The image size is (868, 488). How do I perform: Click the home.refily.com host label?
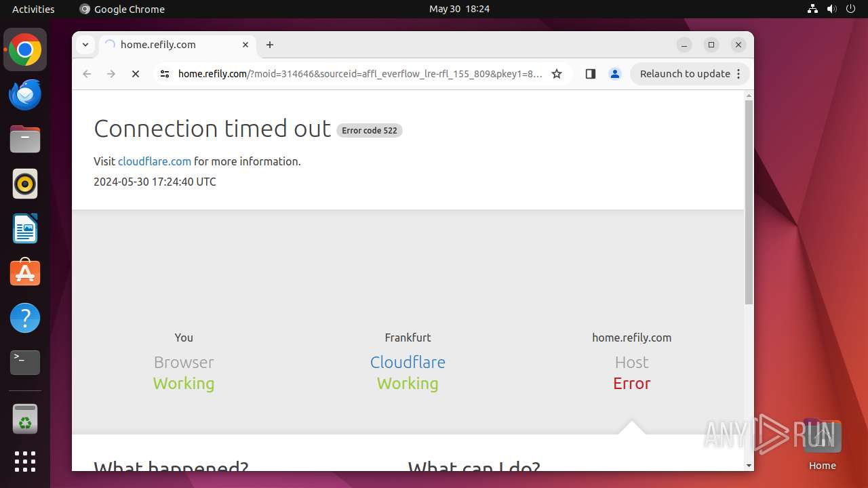point(631,338)
